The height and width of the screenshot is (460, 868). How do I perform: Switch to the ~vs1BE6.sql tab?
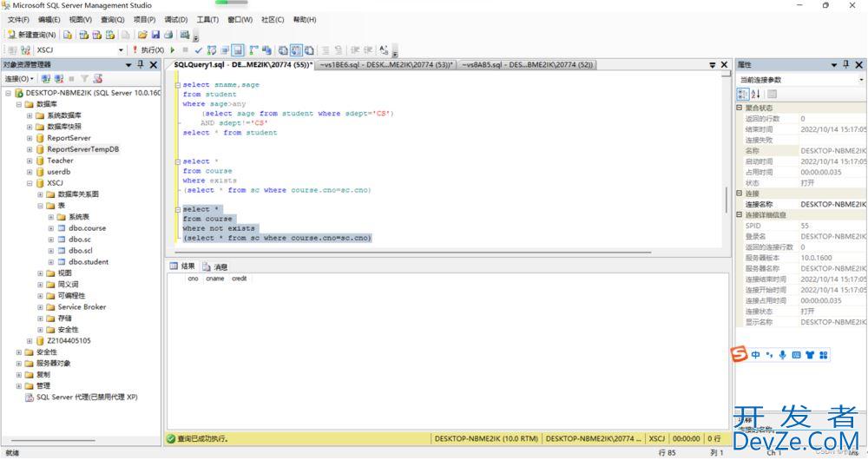click(x=386, y=65)
